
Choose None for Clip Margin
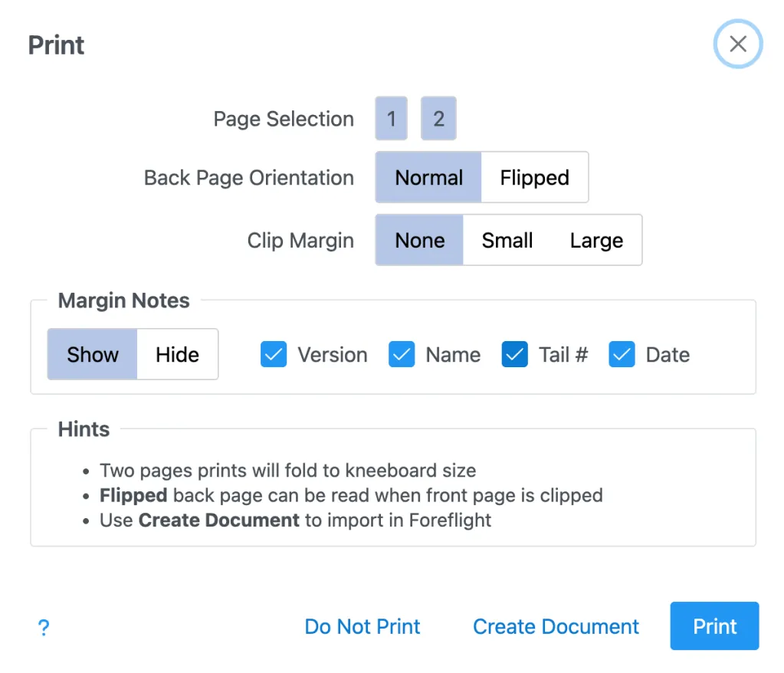(419, 241)
